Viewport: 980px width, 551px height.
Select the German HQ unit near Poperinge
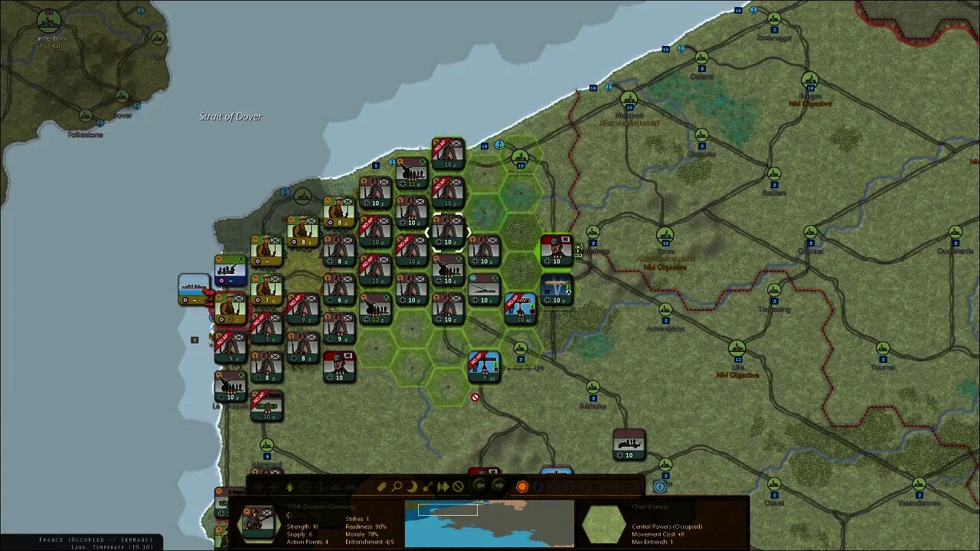(557, 251)
